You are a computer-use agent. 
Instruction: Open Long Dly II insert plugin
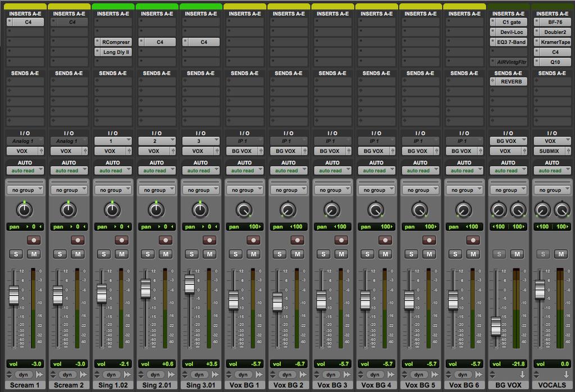click(113, 52)
